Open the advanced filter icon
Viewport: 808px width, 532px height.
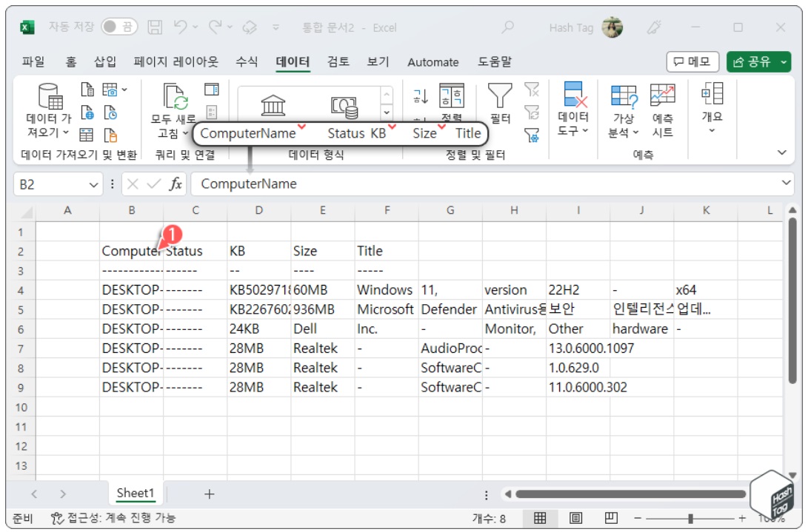click(x=532, y=135)
